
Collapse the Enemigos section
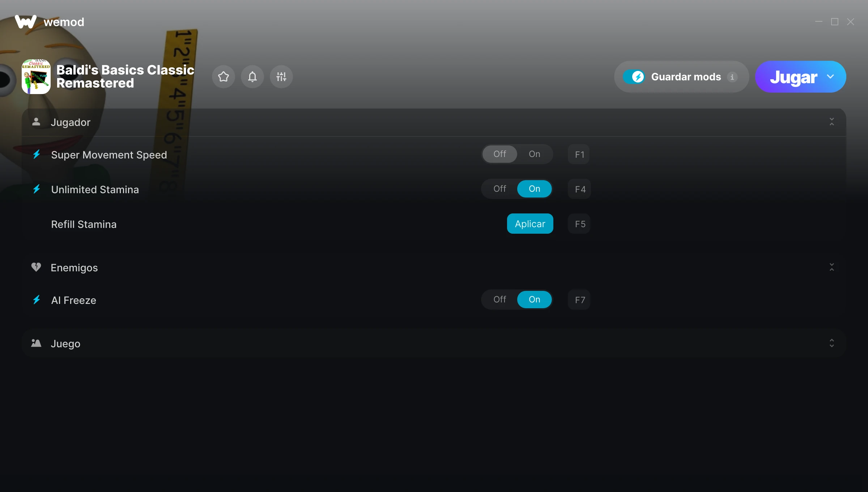(x=832, y=267)
